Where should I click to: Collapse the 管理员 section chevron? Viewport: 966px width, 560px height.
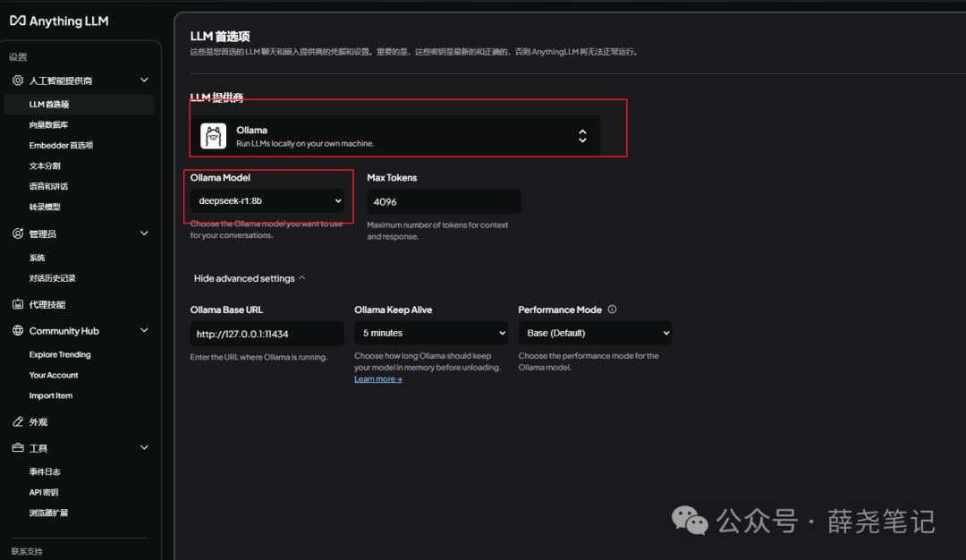[144, 233]
